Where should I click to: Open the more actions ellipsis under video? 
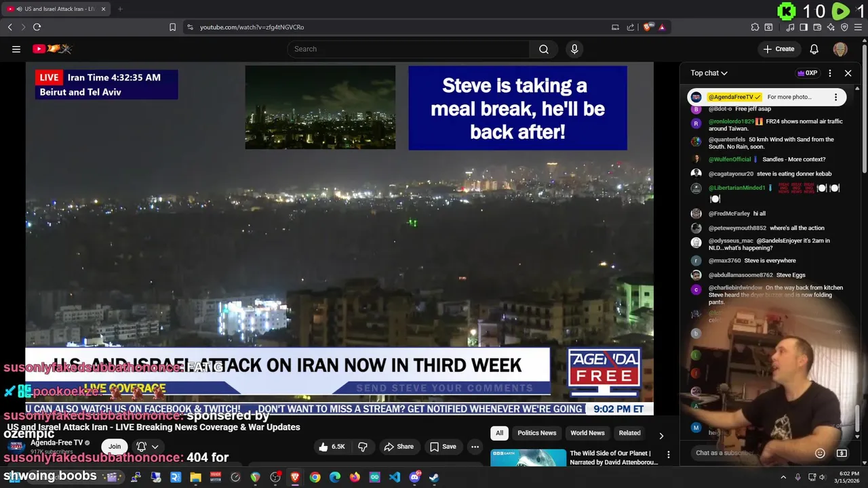pos(475,447)
